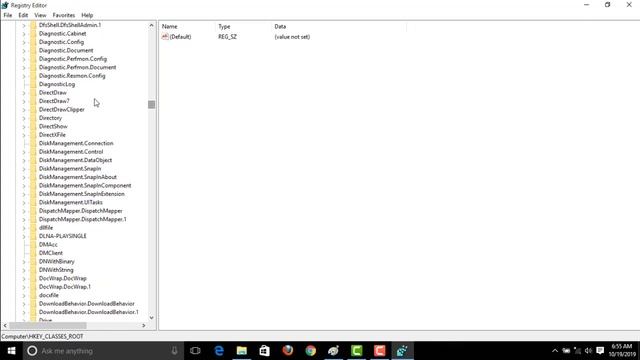
Task: Select the DiskManagement.DataObject key
Action: pyautogui.click(x=75, y=160)
